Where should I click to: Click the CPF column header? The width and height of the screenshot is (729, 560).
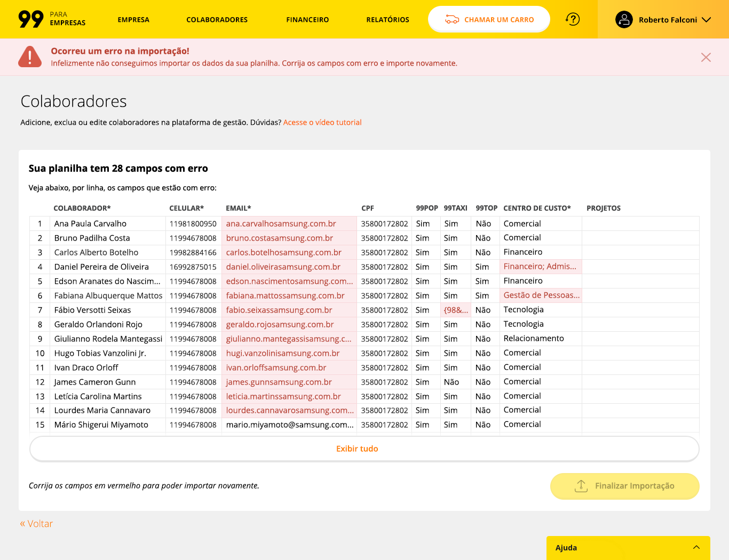[x=368, y=208]
